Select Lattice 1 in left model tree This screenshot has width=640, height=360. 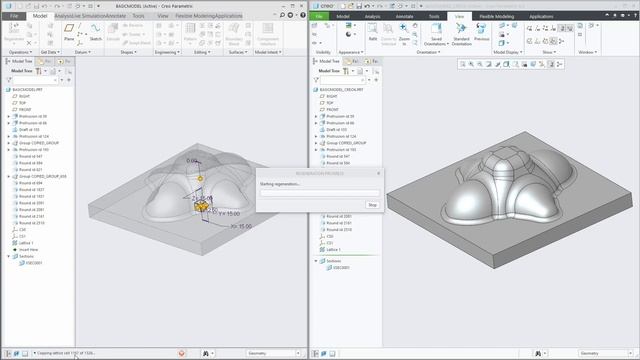coord(26,243)
